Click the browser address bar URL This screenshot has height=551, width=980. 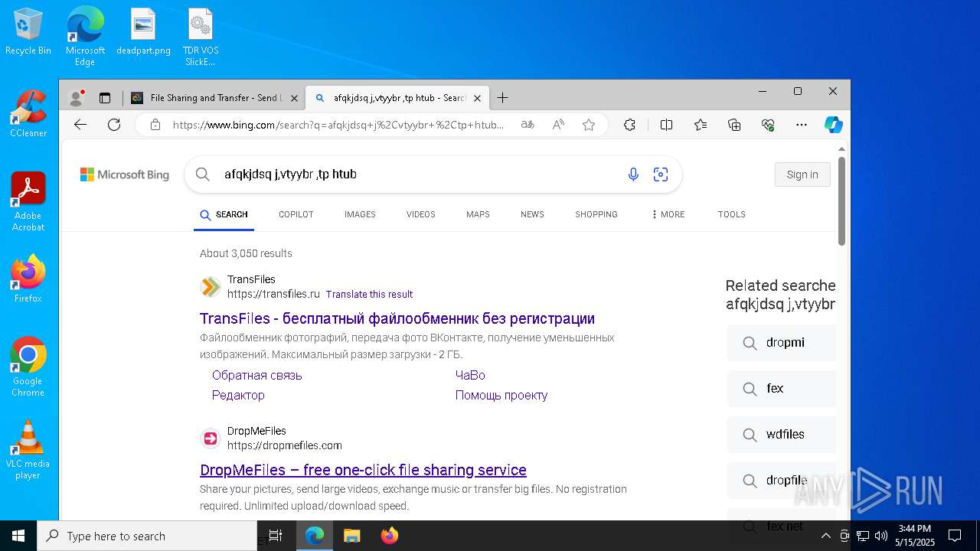click(x=338, y=125)
